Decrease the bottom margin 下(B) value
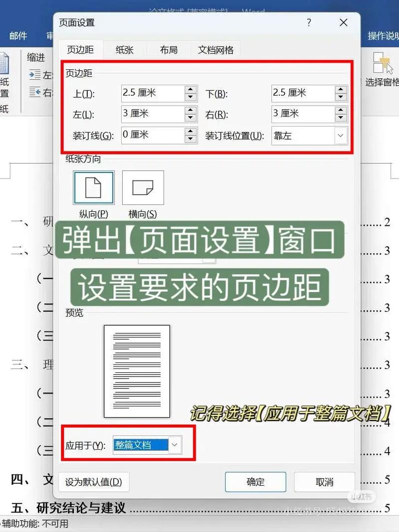The height and width of the screenshot is (532, 399). (x=341, y=97)
